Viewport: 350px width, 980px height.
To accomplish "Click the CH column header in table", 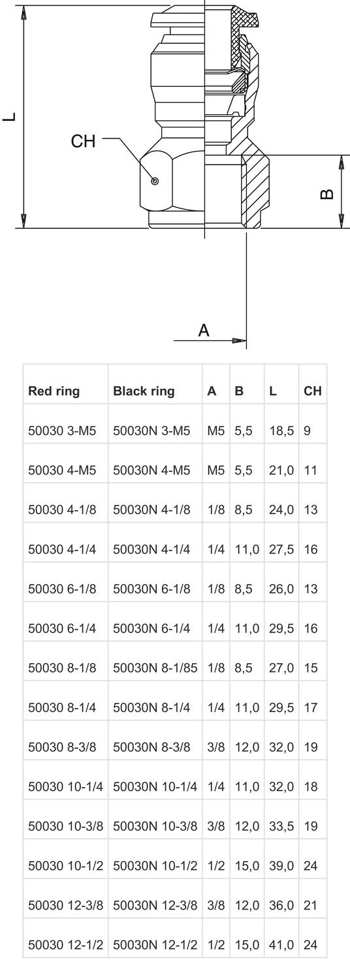I will coord(312,392).
